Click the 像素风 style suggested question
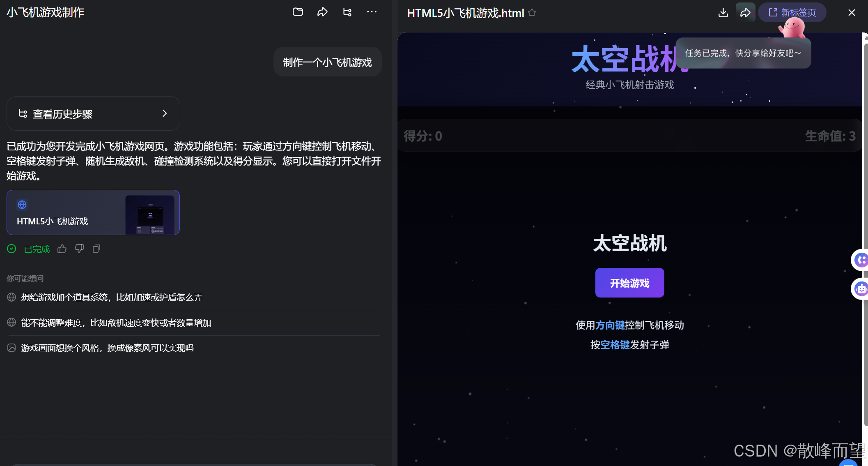The width and height of the screenshot is (868, 466). click(x=108, y=348)
